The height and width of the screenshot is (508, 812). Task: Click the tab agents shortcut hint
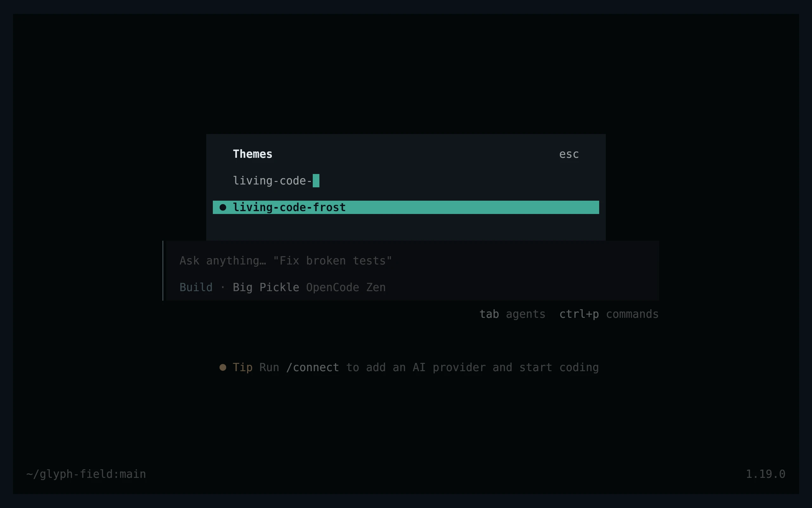click(x=512, y=314)
